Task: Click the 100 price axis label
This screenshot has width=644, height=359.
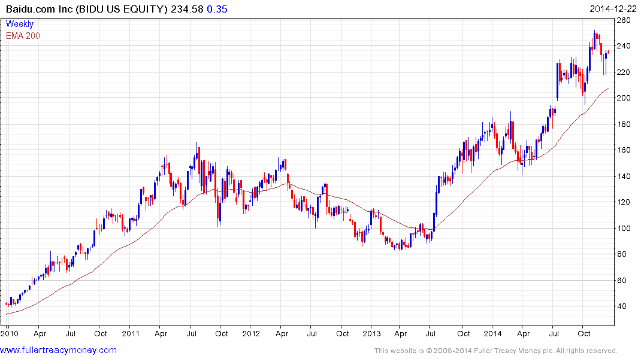Action: click(624, 229)
